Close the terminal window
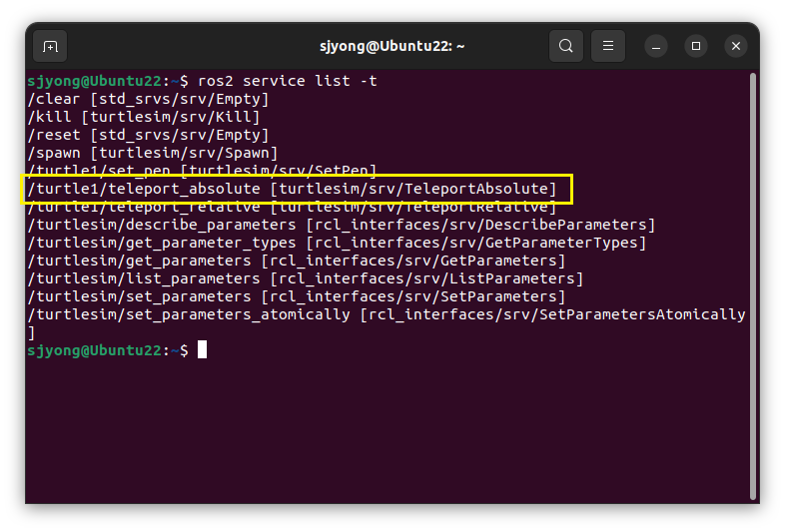The height and width of the screenshot is (532, 785). (735, 47)
